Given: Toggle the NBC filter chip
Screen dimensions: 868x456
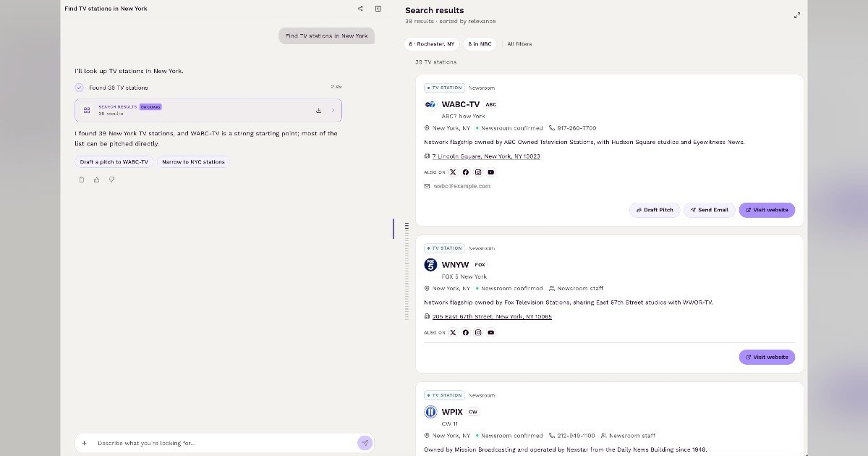Looking at the screenshot, I should point(480,44).
